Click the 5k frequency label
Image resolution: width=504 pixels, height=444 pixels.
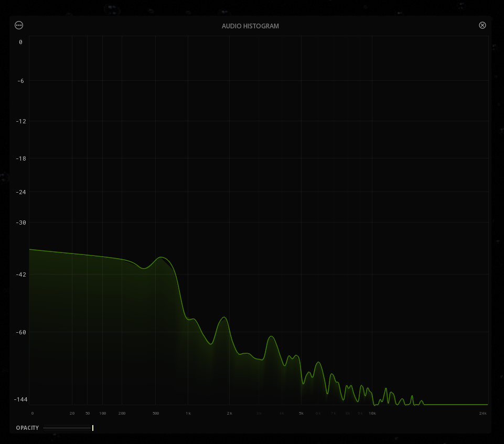(x=301, y=414)
